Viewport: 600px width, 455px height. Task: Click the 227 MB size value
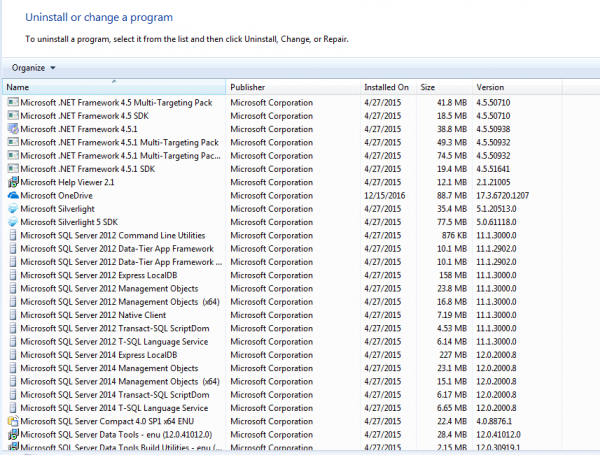point(453,355)
